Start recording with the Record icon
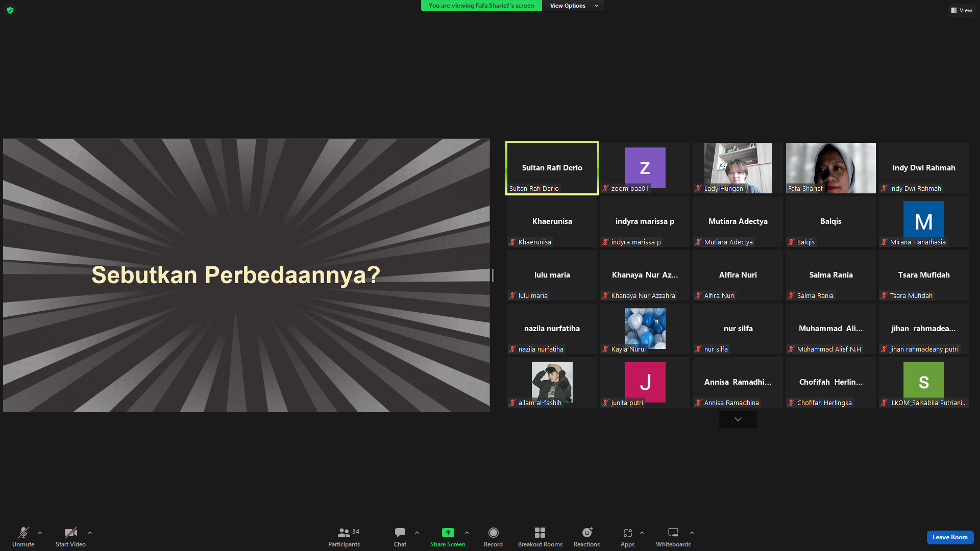The width and height of the screenshot is (980, 551). [493, 533]
